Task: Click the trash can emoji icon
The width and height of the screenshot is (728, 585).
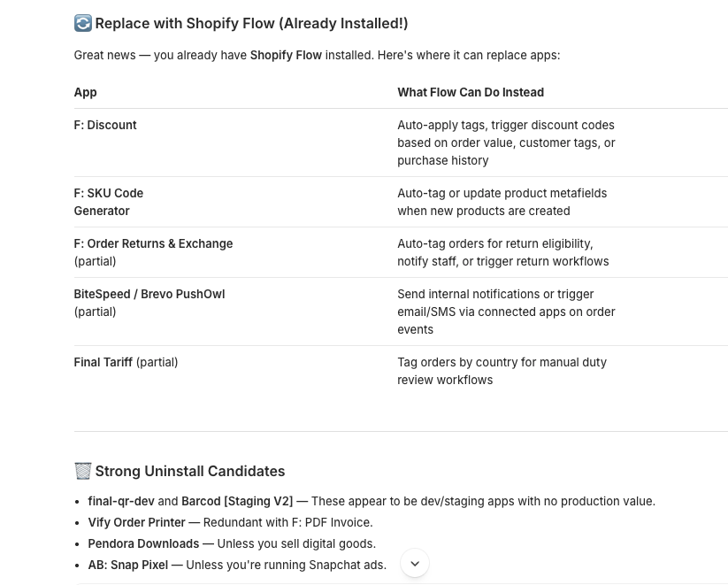Action: (83, 471)
